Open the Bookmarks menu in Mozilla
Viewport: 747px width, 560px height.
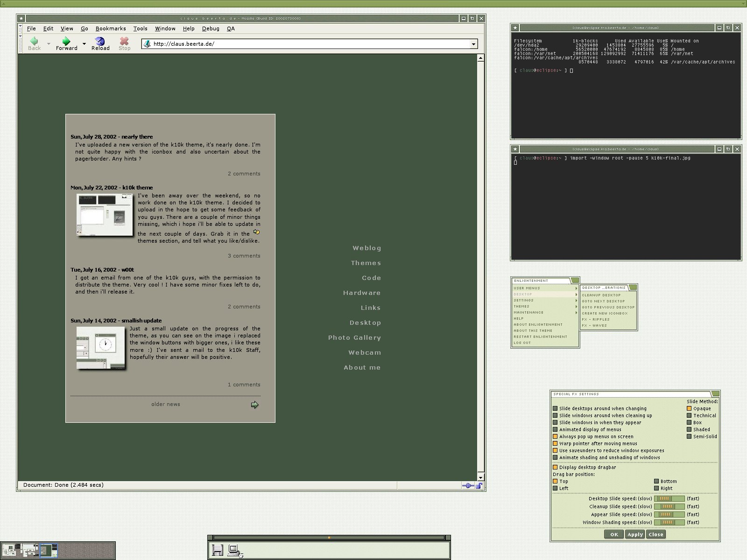click(x=111, y=28)
